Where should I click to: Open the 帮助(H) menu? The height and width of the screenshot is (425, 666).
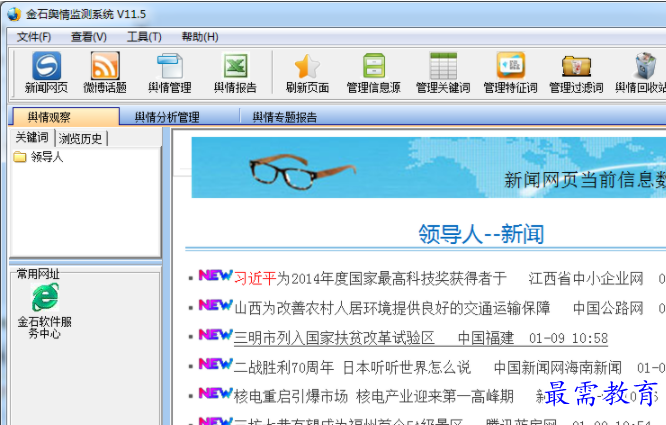click(x=200, y=37)
